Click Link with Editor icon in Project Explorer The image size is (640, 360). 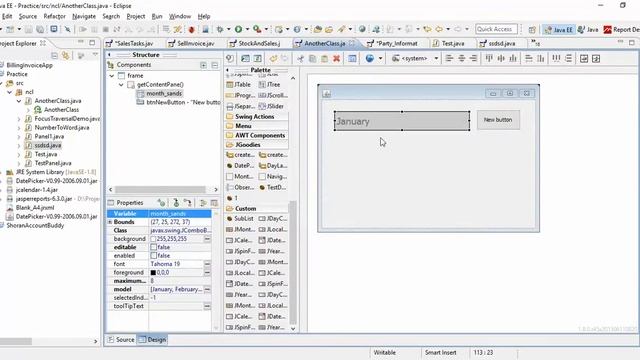pos(65,55)
